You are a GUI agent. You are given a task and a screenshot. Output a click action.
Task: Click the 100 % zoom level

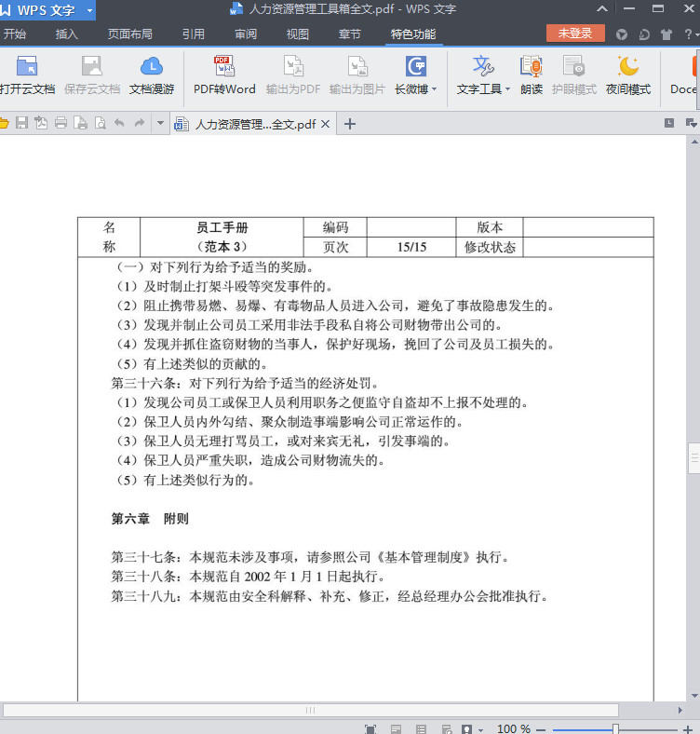(x=514, y=728)
